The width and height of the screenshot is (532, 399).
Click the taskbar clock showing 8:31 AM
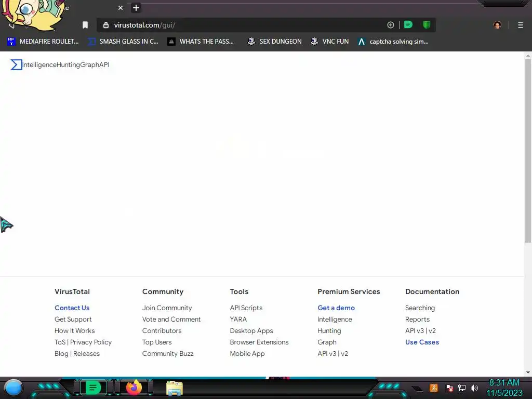click(x=504, y=388)
